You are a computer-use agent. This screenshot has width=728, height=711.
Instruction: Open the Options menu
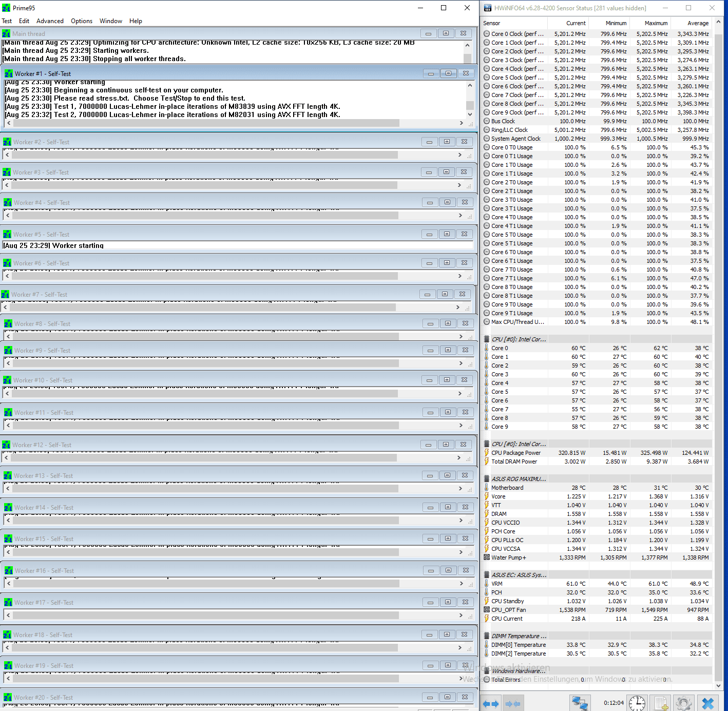[x=82, y=21]
